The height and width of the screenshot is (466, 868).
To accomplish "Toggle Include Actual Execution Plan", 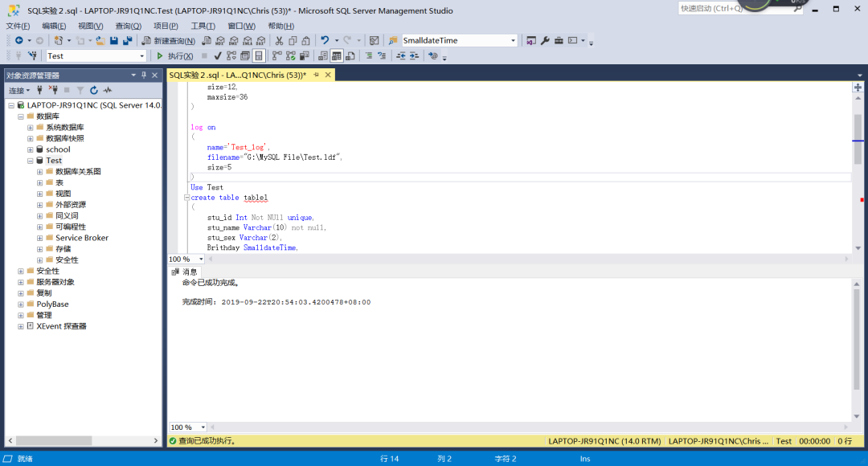I will coord(276,56).
